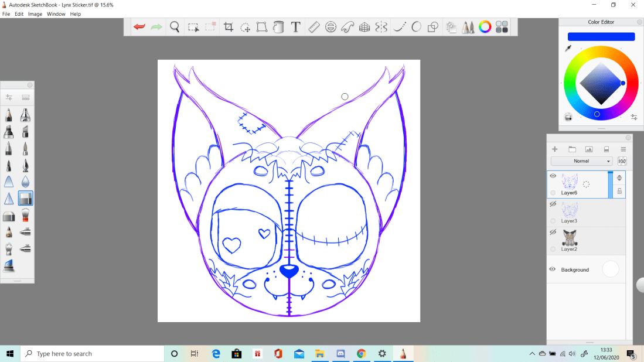Choose the Text tool
The image size is (644, 362).
tap(296, 27)
